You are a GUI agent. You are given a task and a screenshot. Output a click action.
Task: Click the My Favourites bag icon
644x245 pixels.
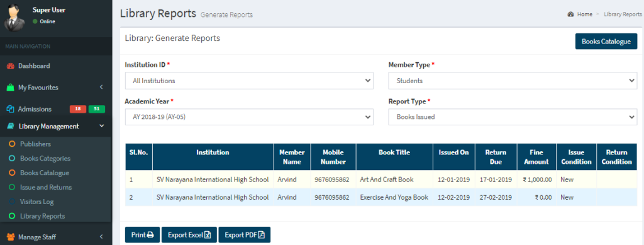click(x=11, y=88)
